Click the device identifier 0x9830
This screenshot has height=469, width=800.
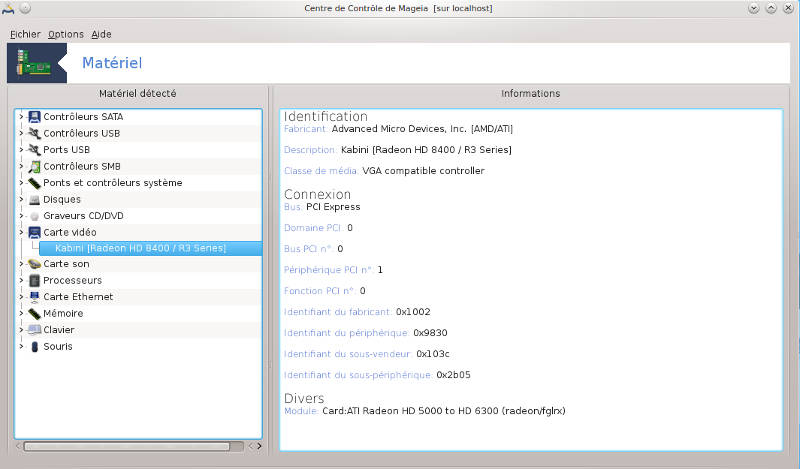pyautogui.click(x=430, y=333)
